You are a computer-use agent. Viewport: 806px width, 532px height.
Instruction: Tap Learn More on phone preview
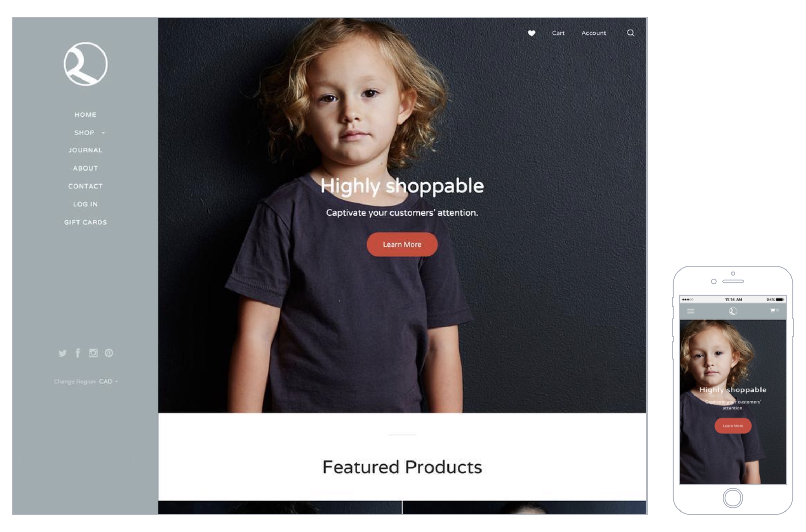(x=733, y=426)
